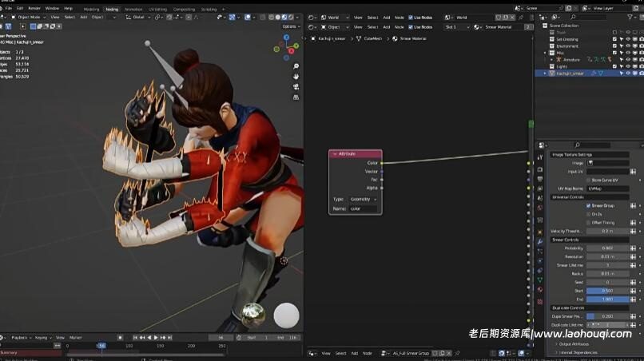This screenshot has width=644, height=361.
Task: Open the viewport Options dropdown
Action: click(x=291, y=26)
